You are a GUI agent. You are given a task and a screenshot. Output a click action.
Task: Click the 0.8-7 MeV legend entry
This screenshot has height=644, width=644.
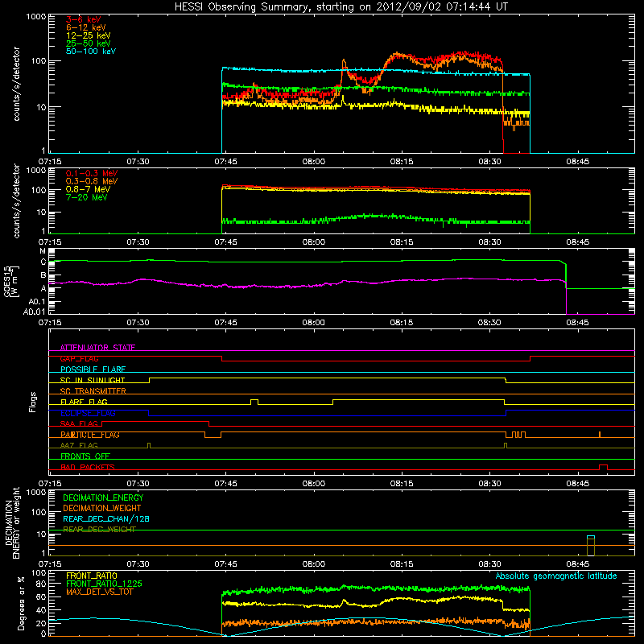click(x=88, y=189)
